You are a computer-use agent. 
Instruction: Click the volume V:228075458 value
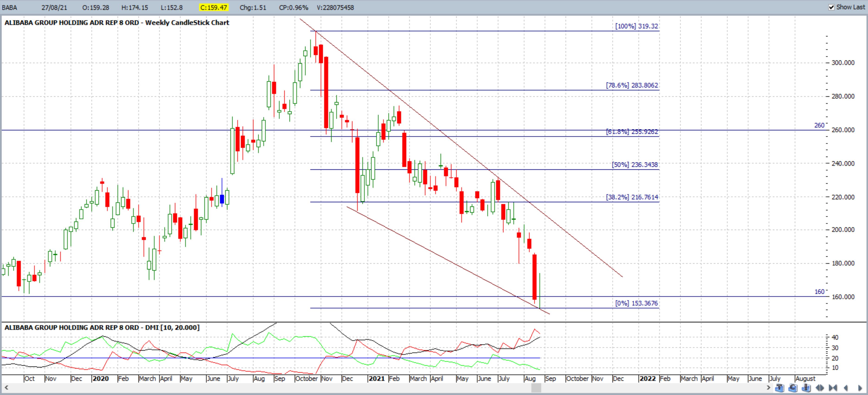335,7
